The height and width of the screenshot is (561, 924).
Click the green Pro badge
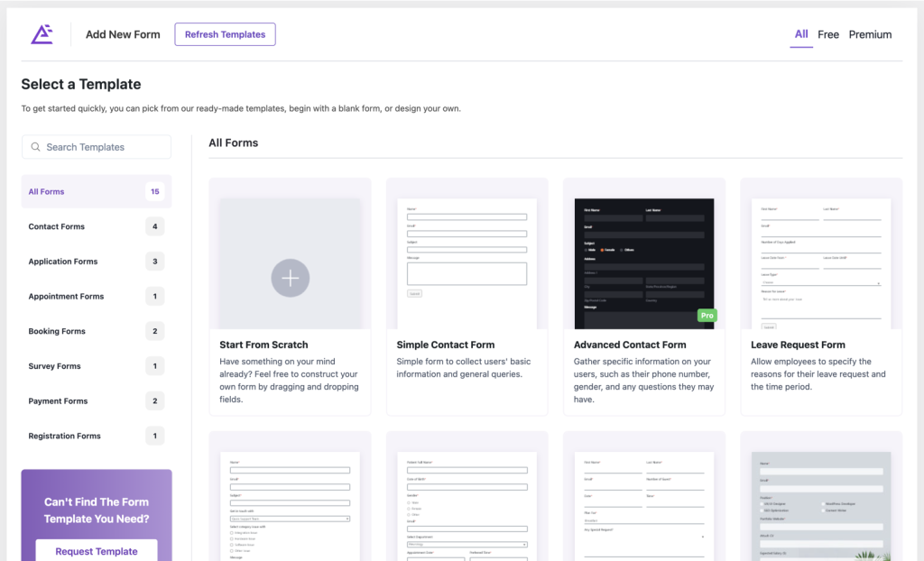(x=707, y=316)
